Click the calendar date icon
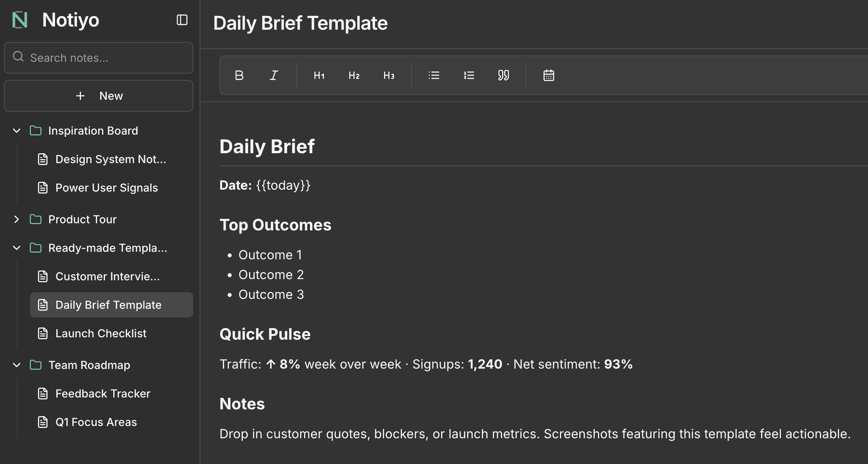 [549, 75]
